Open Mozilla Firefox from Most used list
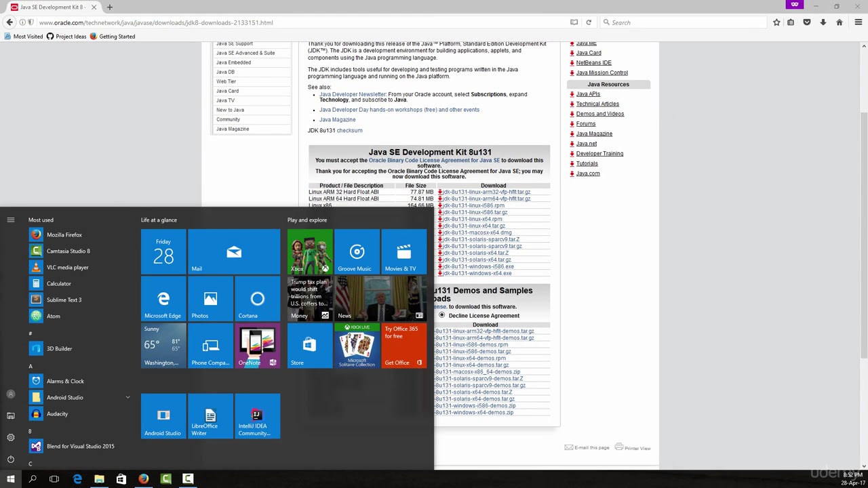 (64, 235)
